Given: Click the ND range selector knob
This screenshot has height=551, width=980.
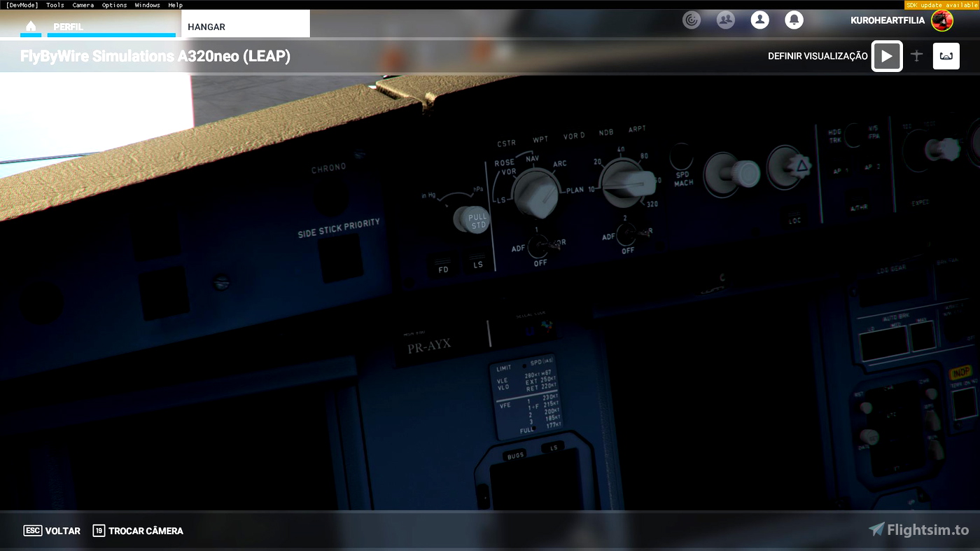Looking at the screenshot, I should [628, 182].
